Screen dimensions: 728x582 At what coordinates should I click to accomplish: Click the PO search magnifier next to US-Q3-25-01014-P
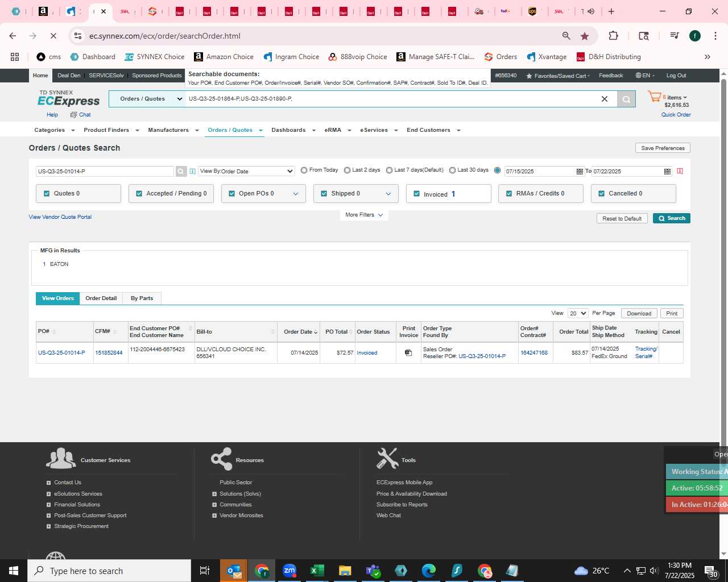(x=181, y=171)
